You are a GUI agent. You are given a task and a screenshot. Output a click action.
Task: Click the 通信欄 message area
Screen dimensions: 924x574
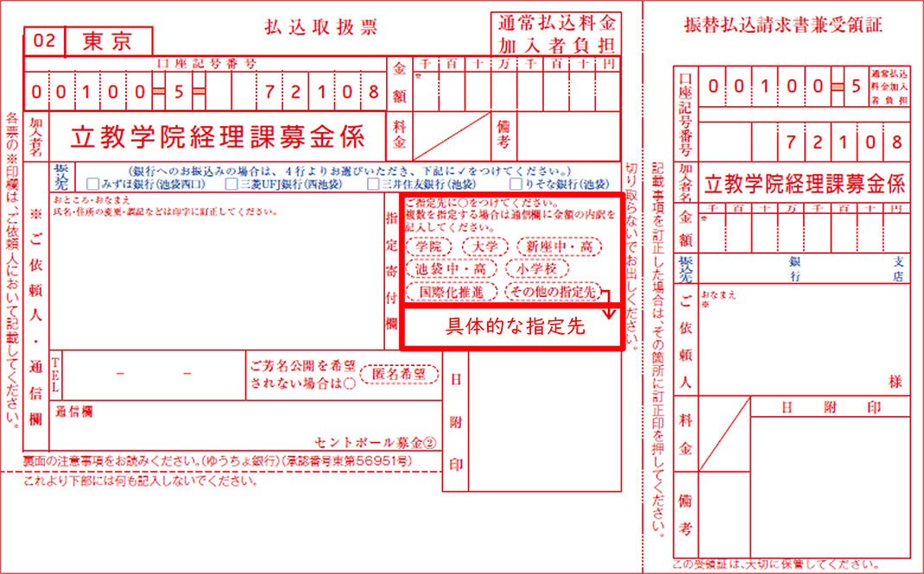[x=246, y=426]
